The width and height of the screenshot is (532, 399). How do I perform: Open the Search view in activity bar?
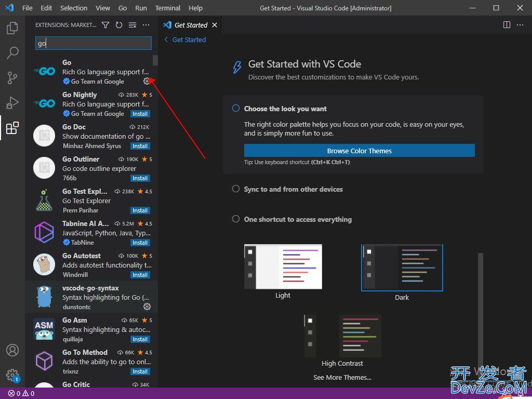[12, 52]
